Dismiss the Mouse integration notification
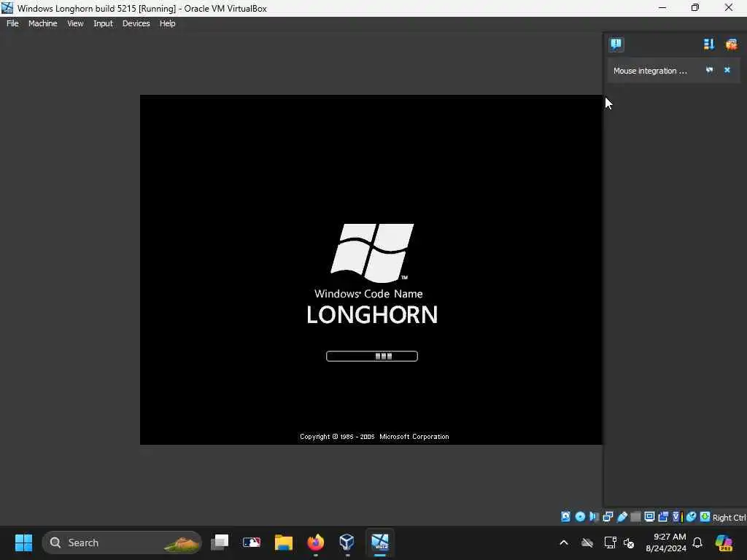The image size is (747, 560). coord(727,70)
